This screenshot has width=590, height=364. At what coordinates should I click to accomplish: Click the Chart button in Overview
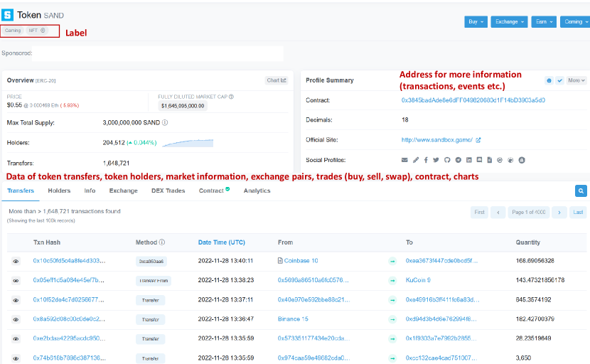276,80
